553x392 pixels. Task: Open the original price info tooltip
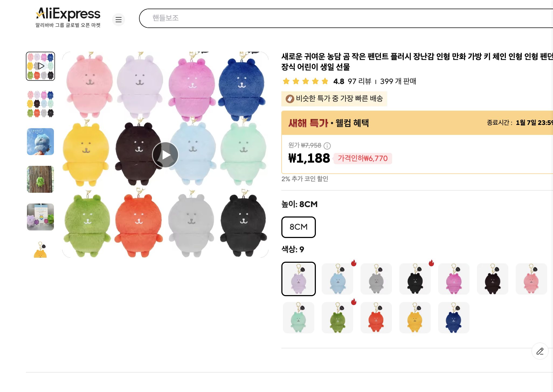click(327, 145)
